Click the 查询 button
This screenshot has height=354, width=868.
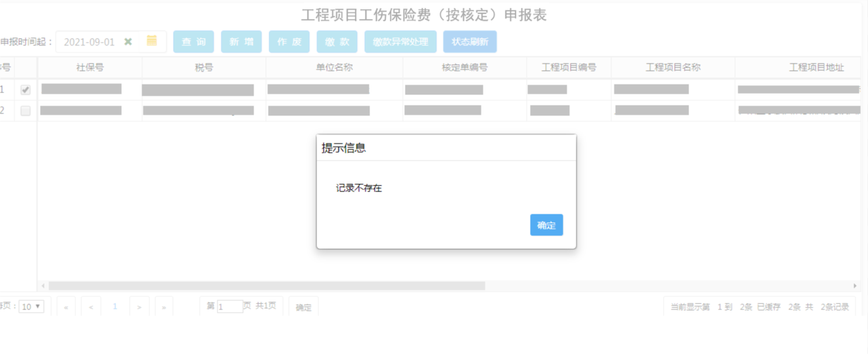[193, 42]
